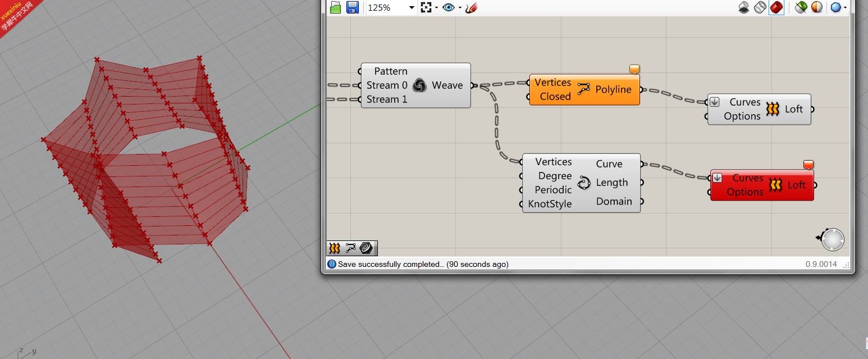Click the named views eye icon
Screen dimensions: 868x359
pyautogui.click(x=449, y=7)
